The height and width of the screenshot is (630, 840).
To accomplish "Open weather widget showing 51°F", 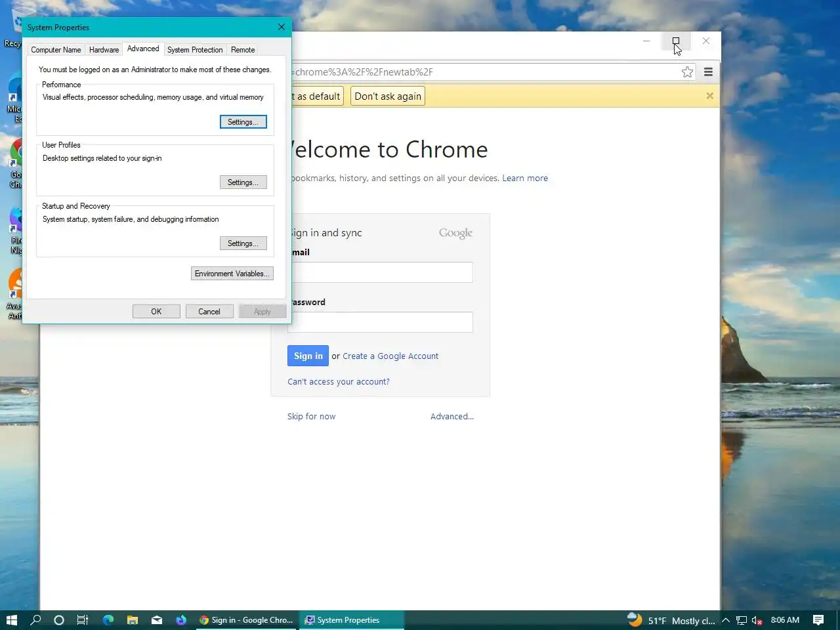I will (671, 620).
